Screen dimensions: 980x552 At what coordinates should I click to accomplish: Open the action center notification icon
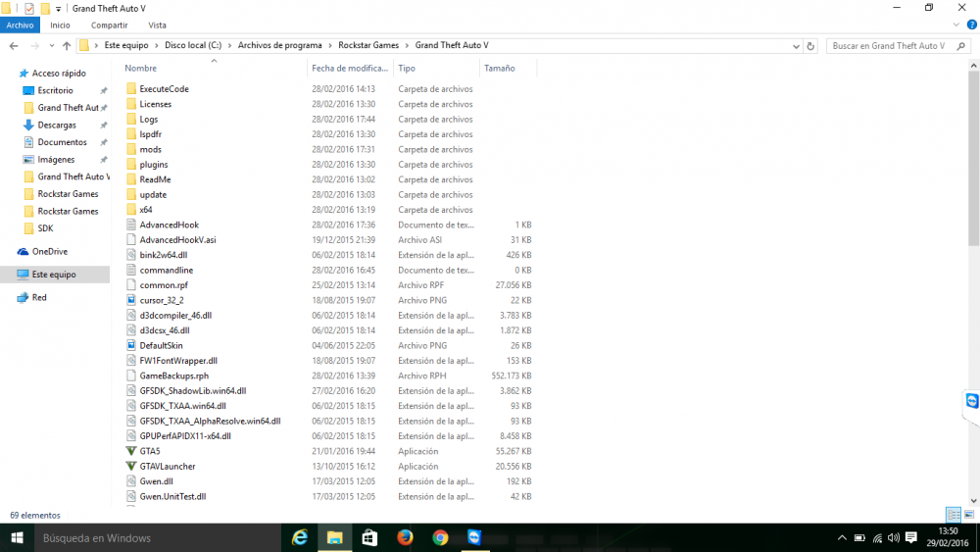pos(911,537)
